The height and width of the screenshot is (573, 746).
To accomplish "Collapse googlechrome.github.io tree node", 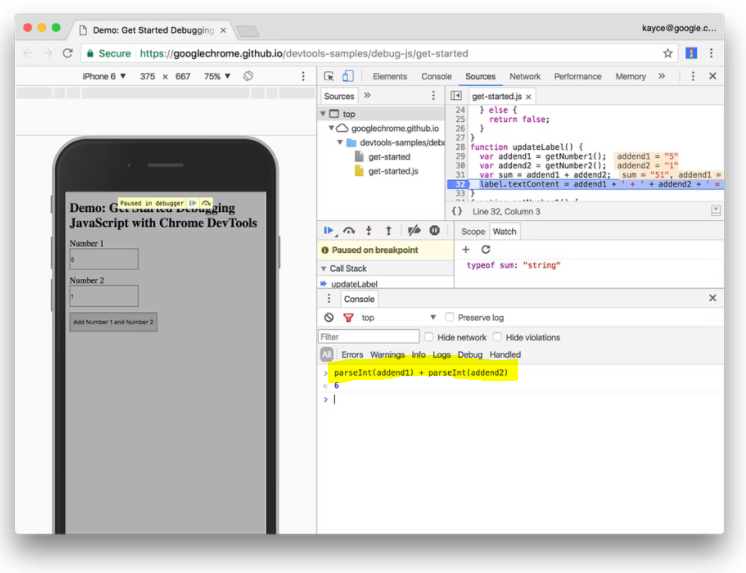I will (x=331, y=128).
